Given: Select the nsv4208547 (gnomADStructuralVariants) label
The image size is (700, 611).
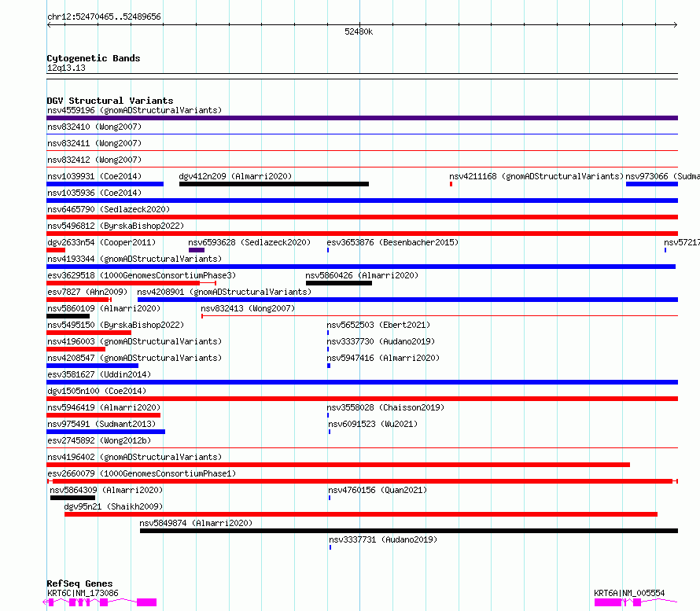Looking at the screenshot, I should point(134,358).
